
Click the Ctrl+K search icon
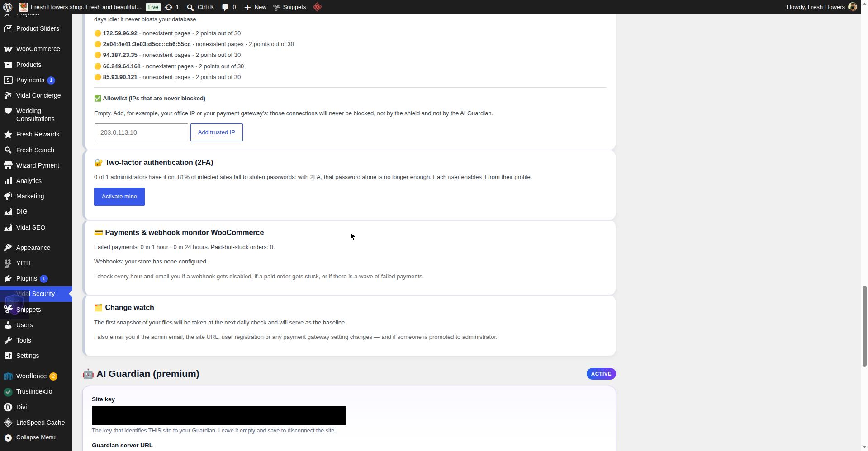pos(190,7)
